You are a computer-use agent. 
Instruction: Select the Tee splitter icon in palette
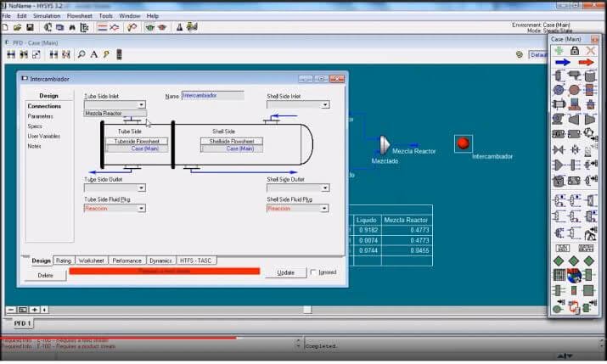click(575, 165)
